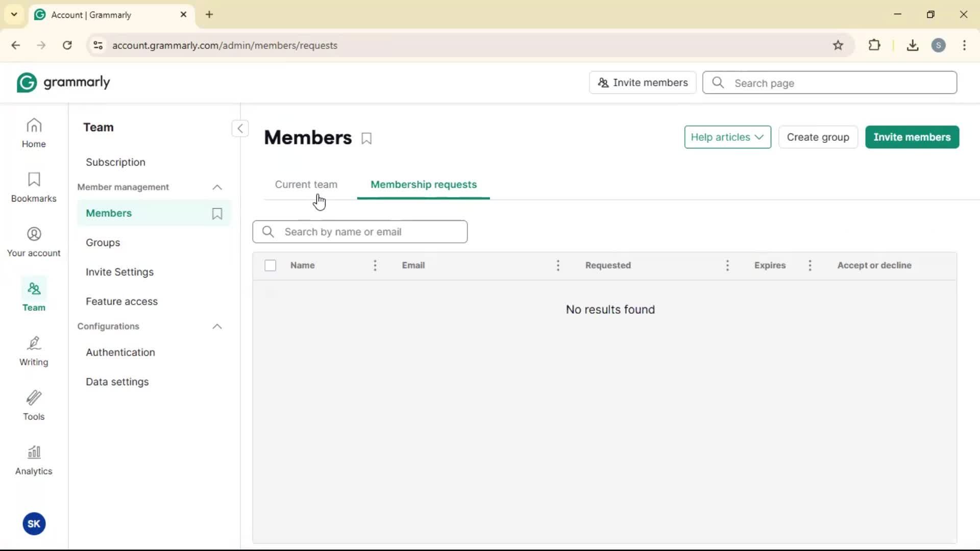Click the Create group button

(x=818, y=137)
